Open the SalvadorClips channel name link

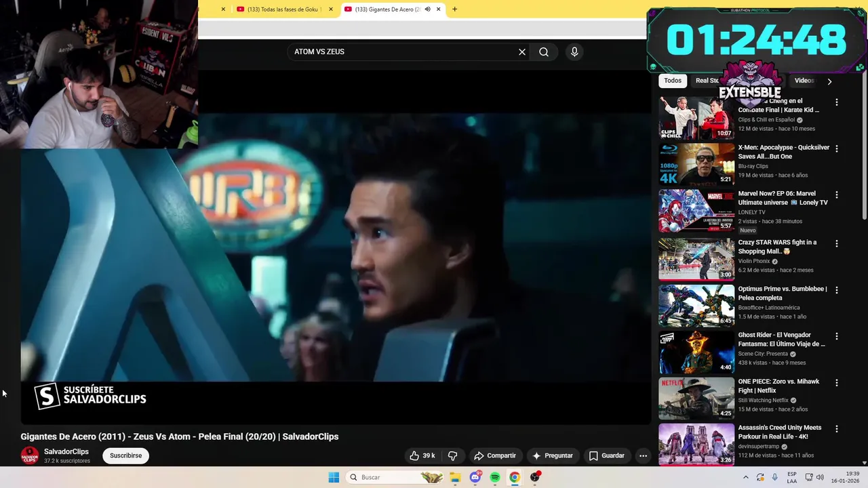[66, 451]
